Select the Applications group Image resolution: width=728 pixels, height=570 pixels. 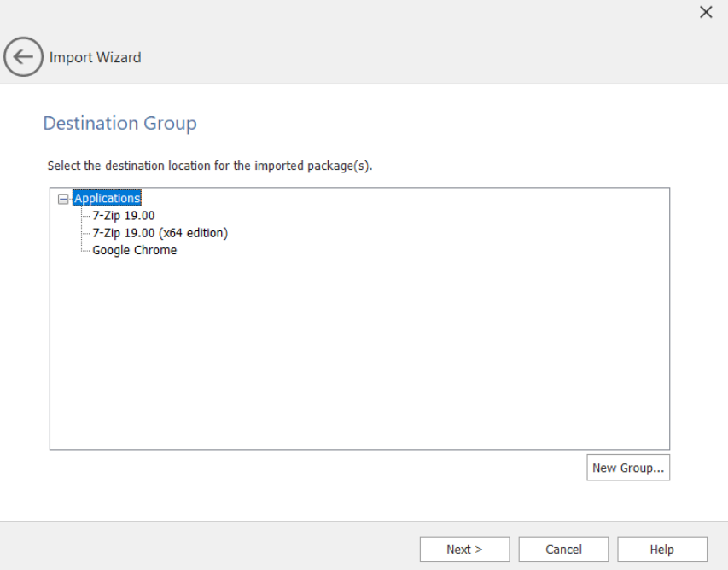click(107, 199)
